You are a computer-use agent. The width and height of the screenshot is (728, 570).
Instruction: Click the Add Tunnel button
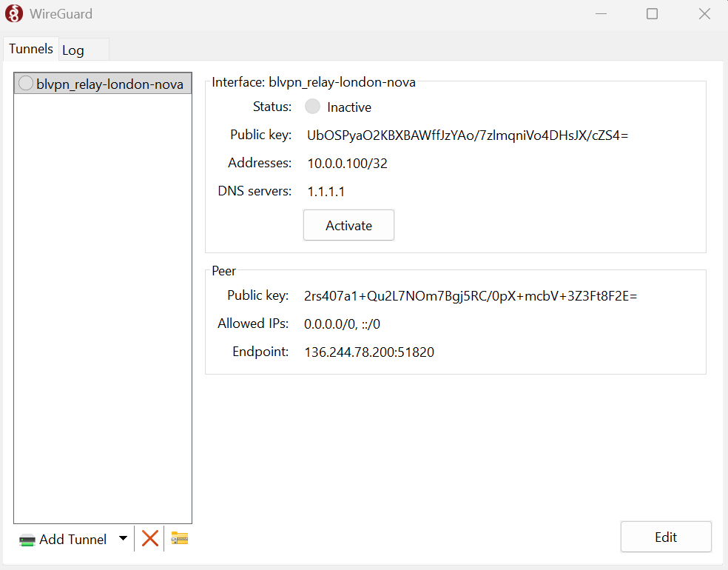(x=64, y=539)
